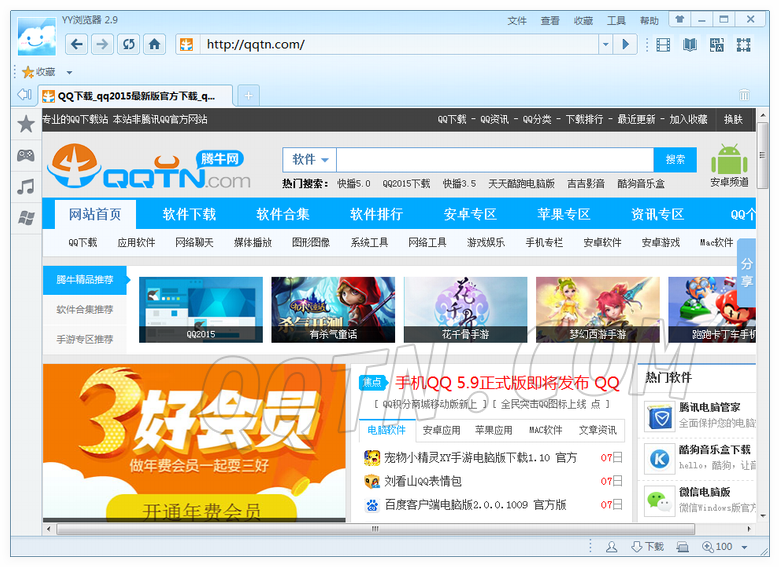Open the games controller sidebar icon
Viewport: 780px width, 567px height.
click(26, 155)
